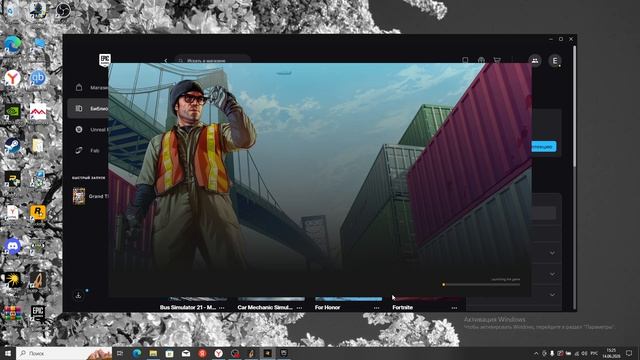Open File Explorer from the taskbar
Image resolution: width=640 pixels, height=360 pixels.
[153, 353]
